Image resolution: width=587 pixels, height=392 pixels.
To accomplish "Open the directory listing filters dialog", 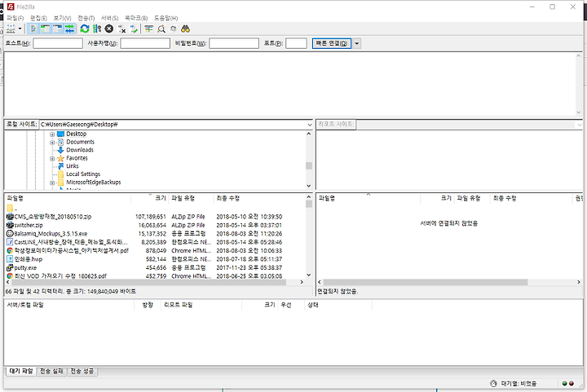I will [x=149, y=29].
